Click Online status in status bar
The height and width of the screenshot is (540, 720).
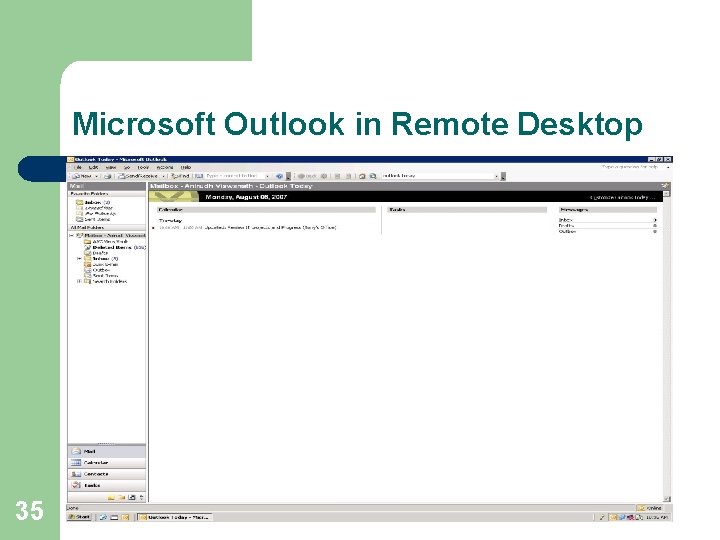coord(649,508)
